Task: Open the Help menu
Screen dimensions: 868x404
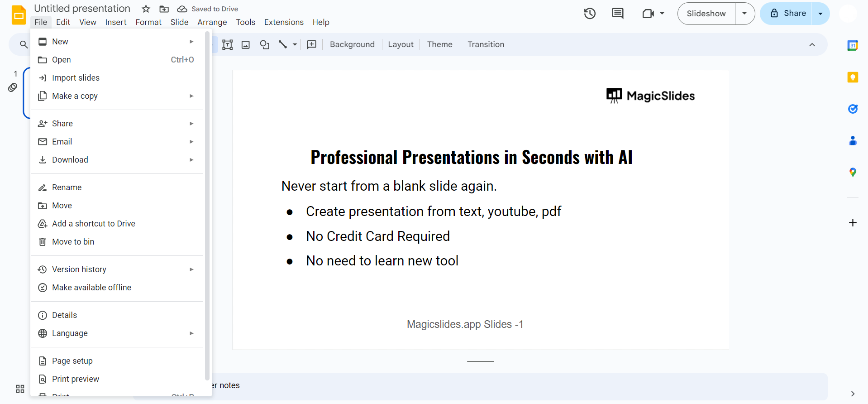Action: [x=321, y=22]
